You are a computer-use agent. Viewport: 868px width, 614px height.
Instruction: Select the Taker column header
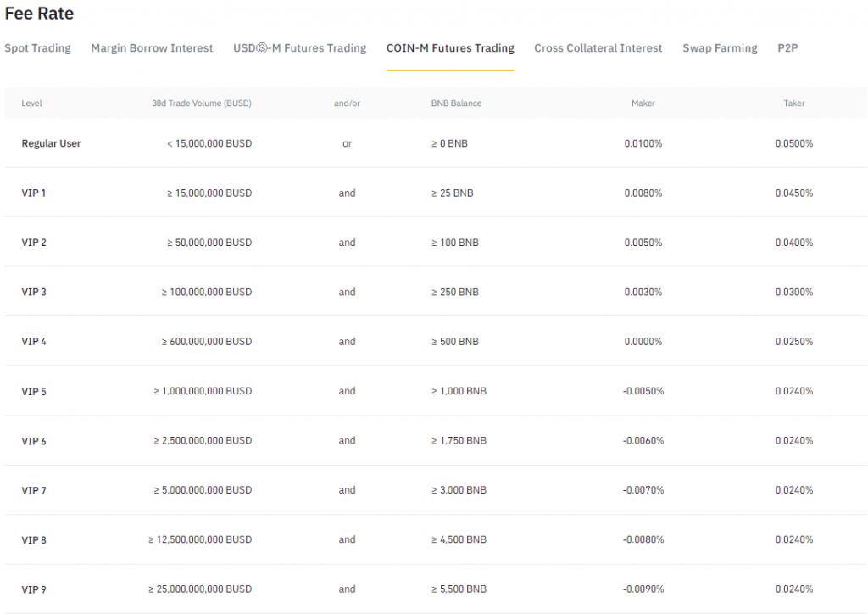(793, 103)
